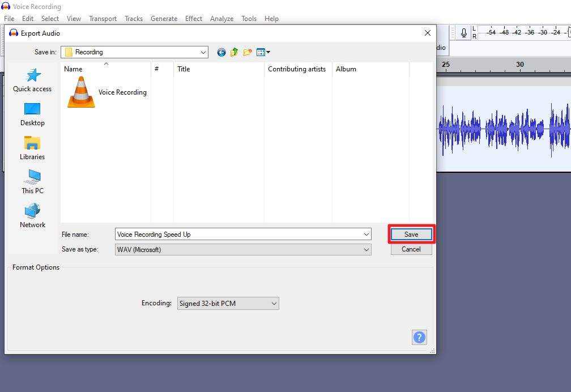Open the Edit menu

[28, 19]
